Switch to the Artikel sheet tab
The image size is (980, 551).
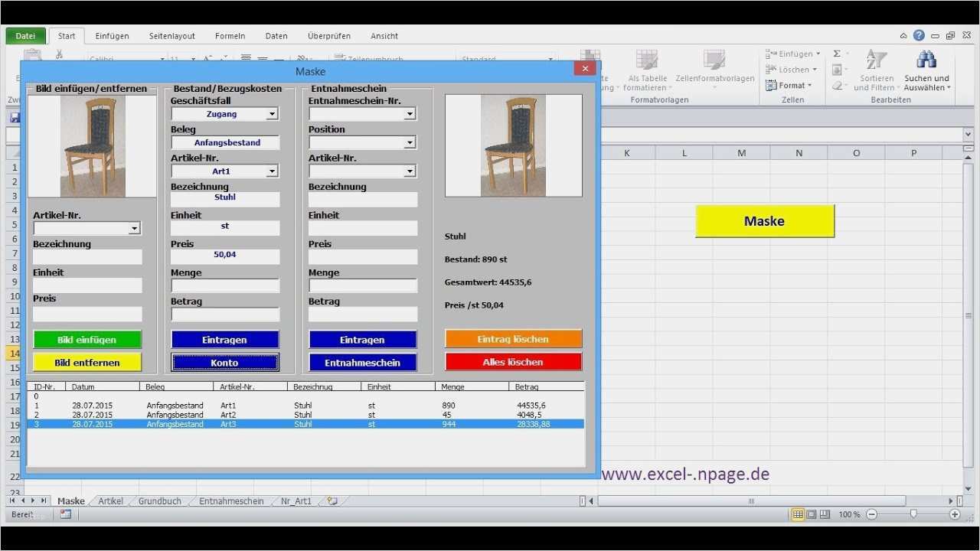109,500
